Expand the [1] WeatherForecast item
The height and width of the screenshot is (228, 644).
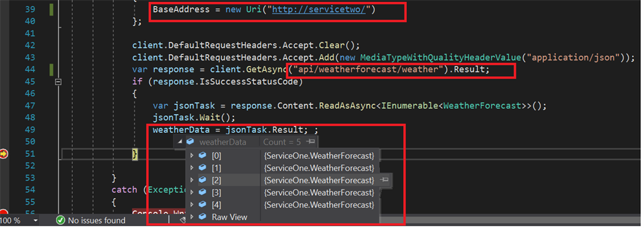pyautogui.click(x=192, y=168)
